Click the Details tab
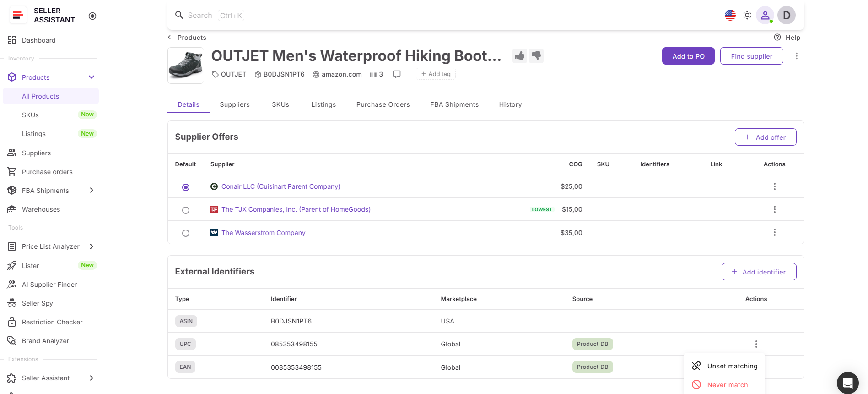868x394 pixels. click(x=189, y=104)
